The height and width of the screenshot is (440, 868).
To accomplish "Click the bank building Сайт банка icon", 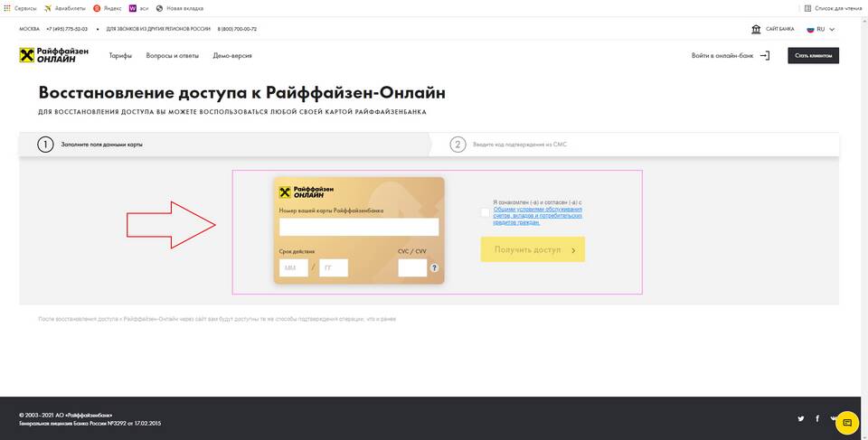I will 756,29.
